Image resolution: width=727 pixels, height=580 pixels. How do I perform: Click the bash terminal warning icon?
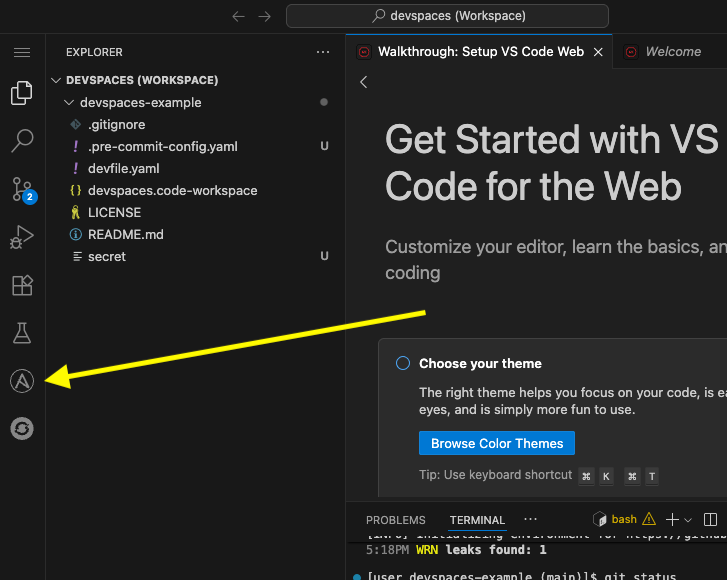(649, 519)
